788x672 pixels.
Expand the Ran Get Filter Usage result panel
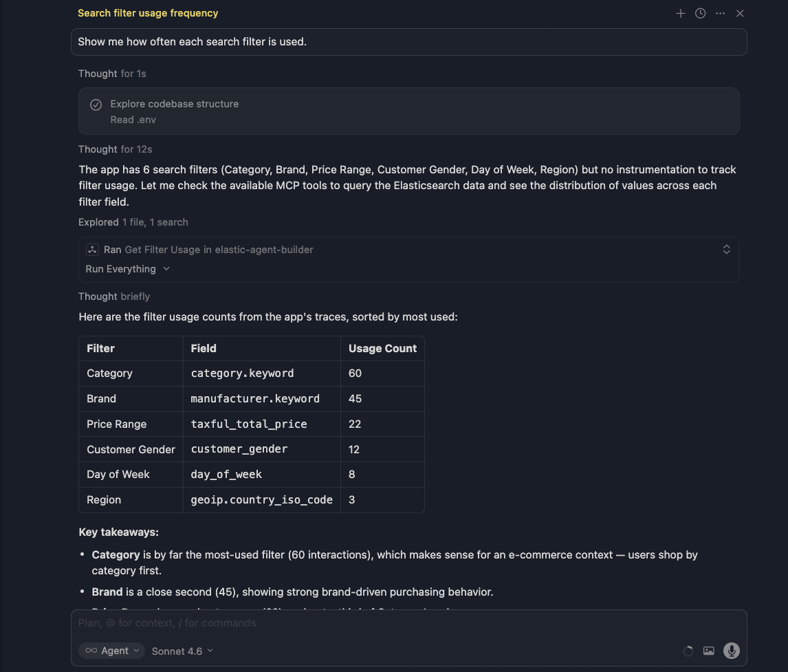tap(726, 249)
